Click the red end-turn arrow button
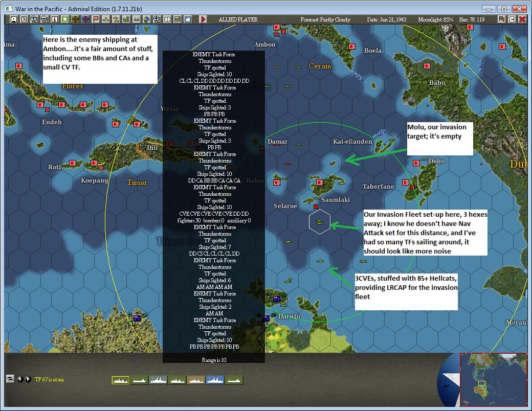 tap(203, 19)
